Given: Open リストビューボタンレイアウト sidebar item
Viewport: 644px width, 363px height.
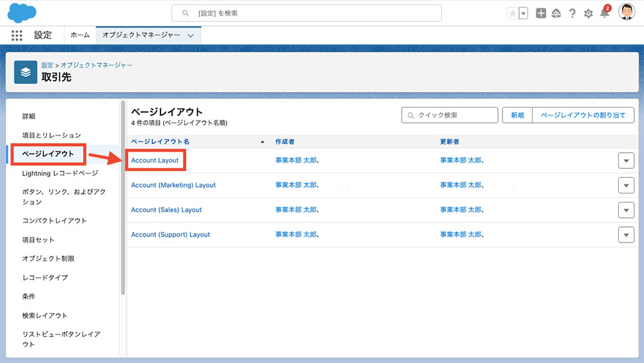Looking at the screenshot, I should point(61,339).
